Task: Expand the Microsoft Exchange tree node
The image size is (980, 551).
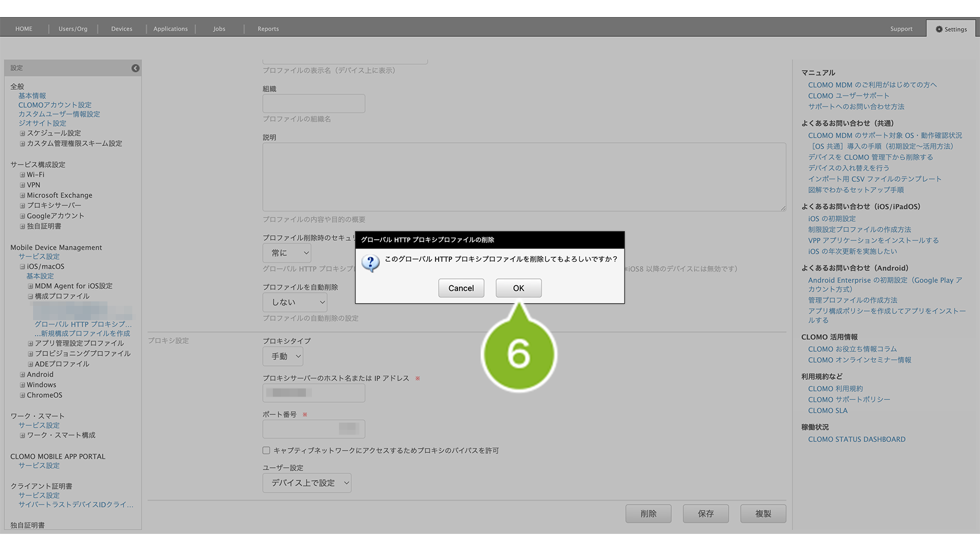Action: [x=23, y=196]
